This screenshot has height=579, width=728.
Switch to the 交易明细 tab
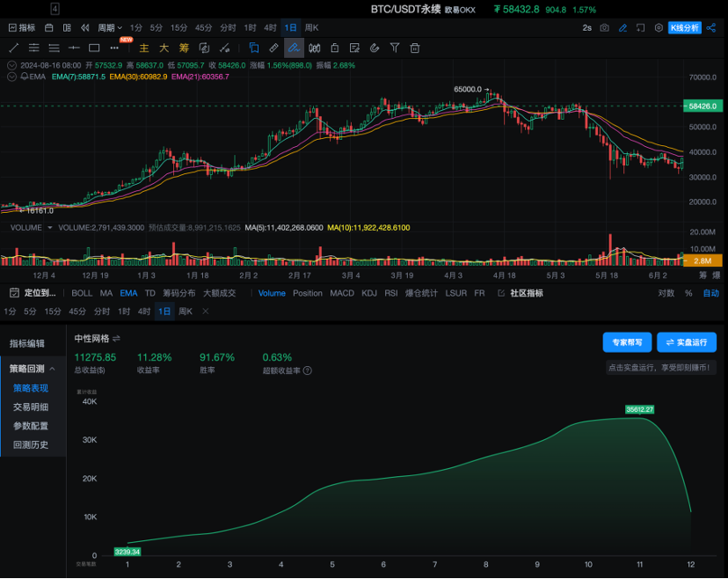click(31, 407)
